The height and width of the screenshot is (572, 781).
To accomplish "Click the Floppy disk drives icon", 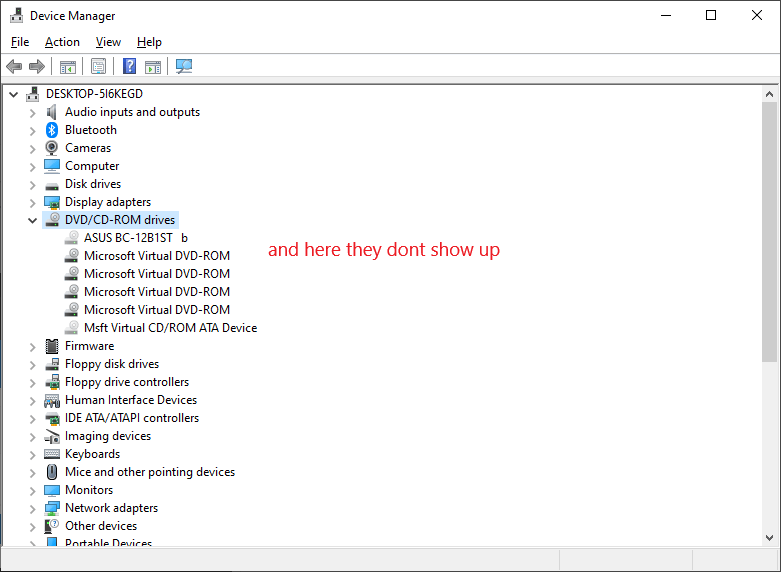I will pos(52,364).
